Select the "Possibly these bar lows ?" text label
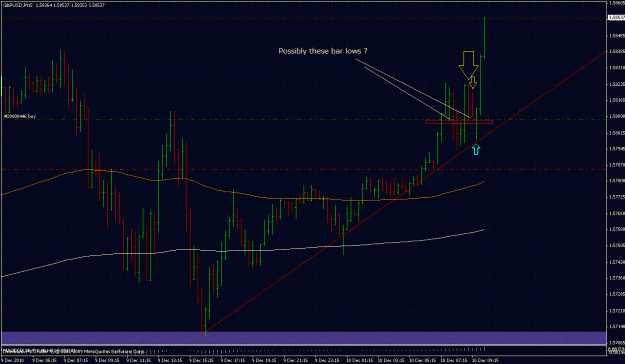 pyautogui.click(x=322, y=51)
